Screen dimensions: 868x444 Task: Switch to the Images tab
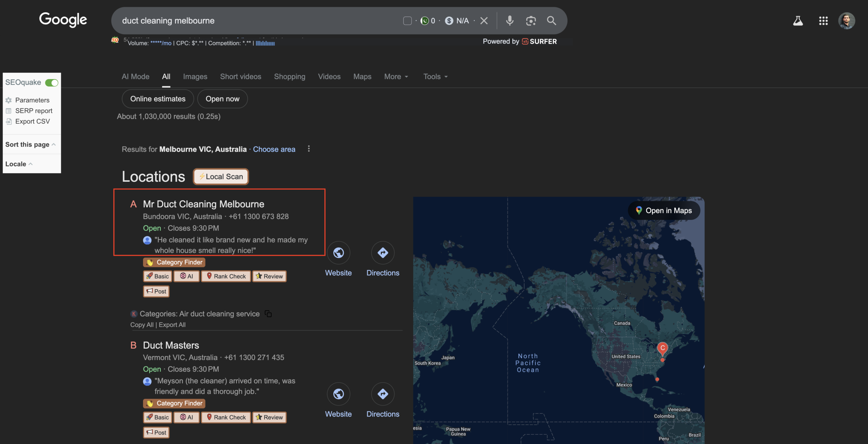point(195,77)
